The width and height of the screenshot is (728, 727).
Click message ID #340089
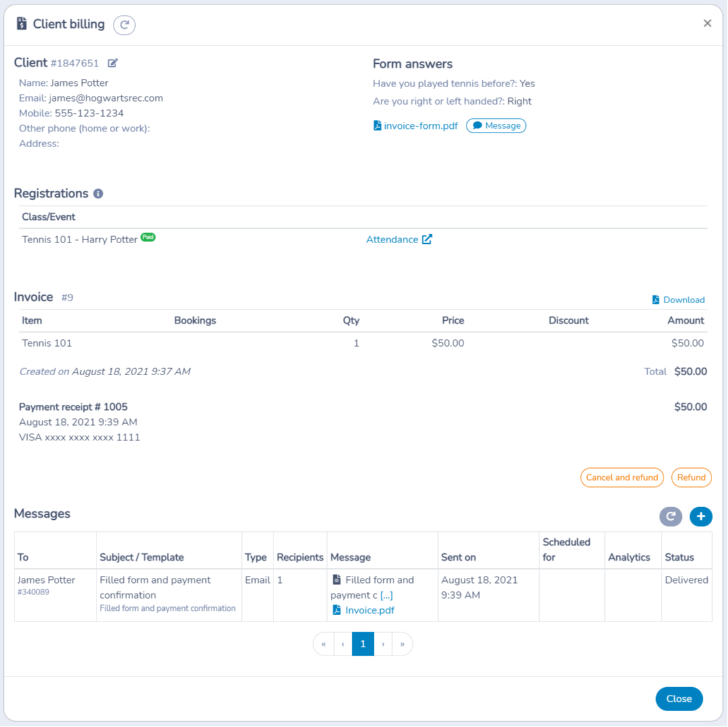33,592
